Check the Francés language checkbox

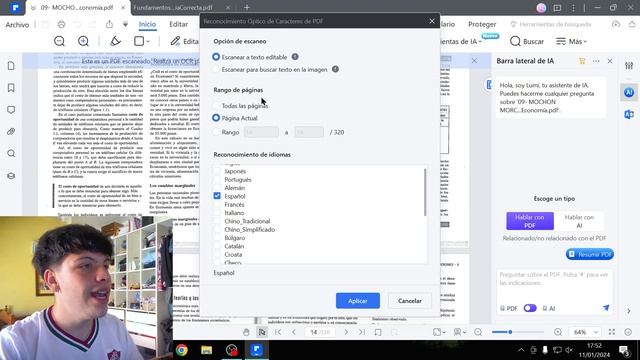[217, 204]
